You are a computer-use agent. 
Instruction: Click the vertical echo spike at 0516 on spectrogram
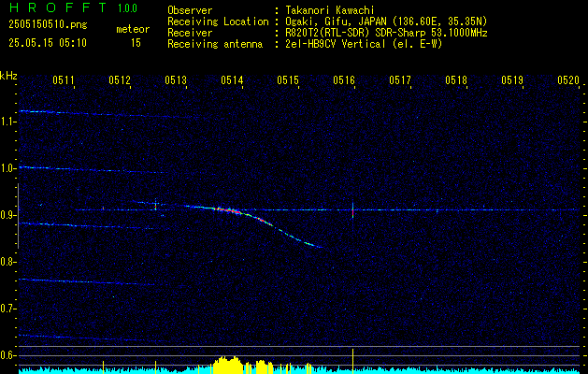coord(352,210)
